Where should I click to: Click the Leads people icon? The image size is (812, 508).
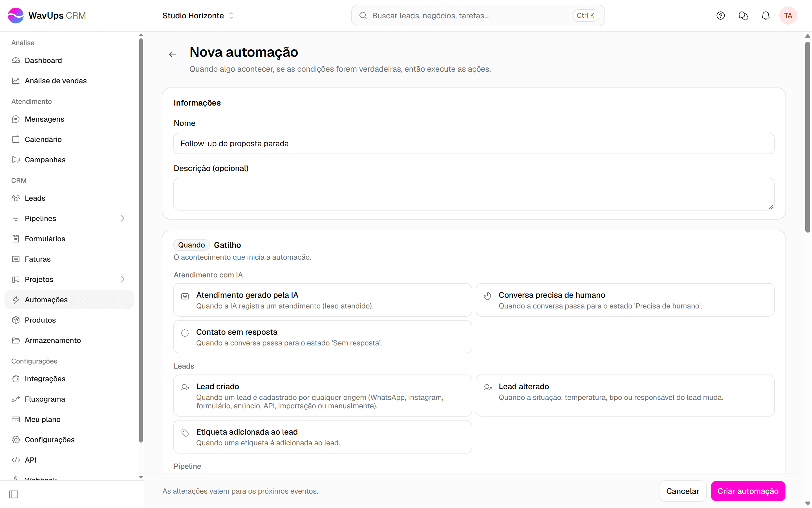[16, 198]
